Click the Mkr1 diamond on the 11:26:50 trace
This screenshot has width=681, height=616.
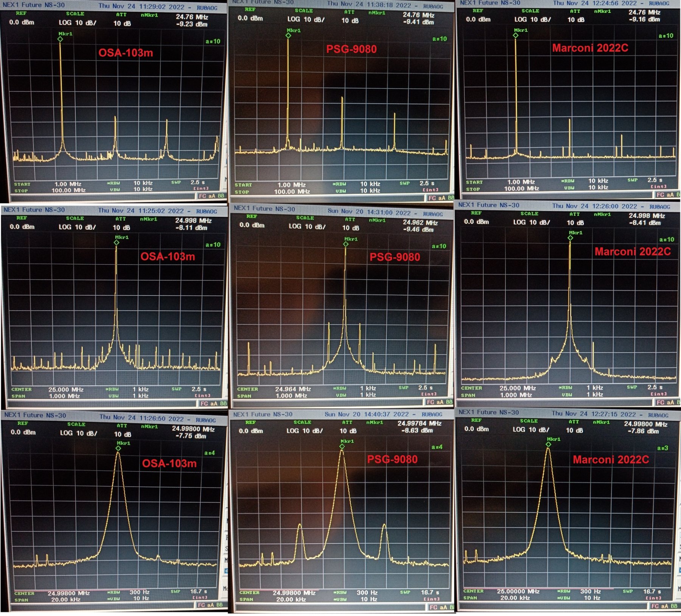click(x=118, y=448)
